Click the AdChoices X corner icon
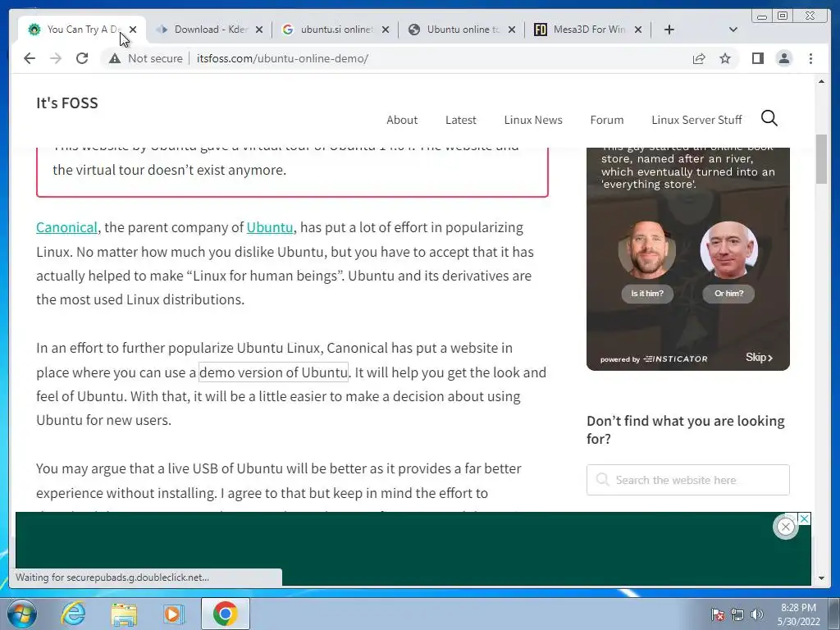This screenshot has height=630, width=840. 804,518
